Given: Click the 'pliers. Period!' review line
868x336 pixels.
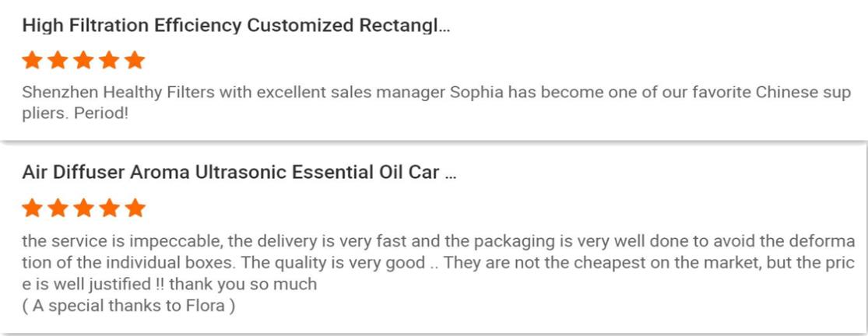Looking at the screenshot, I should (x=76, y=115).
